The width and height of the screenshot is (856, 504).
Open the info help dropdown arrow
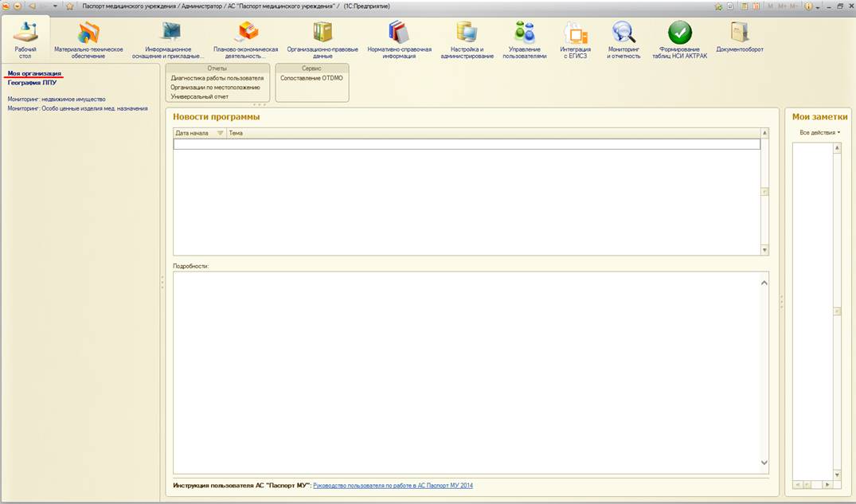[818, 6]
